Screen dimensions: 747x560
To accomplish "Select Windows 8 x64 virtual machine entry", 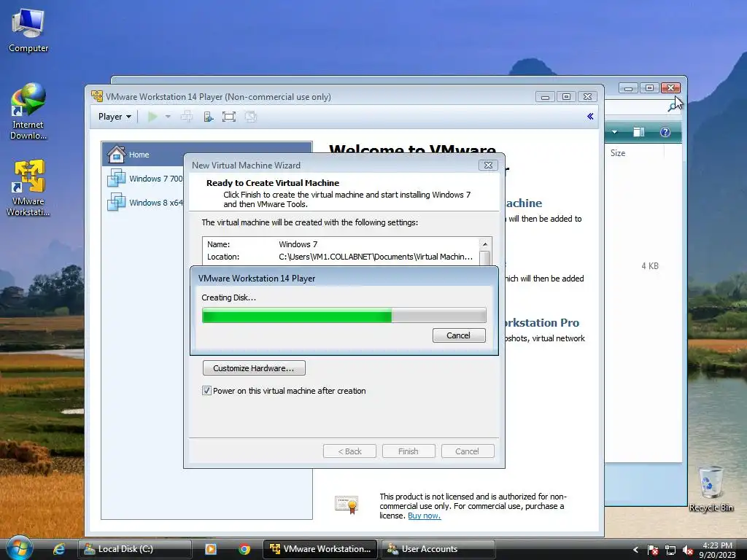I will tap(145, 203).
